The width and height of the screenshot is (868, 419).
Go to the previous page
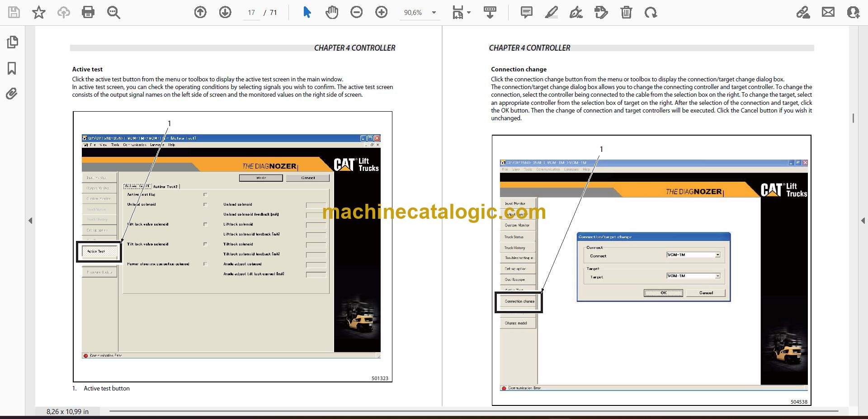coord(200,12)
